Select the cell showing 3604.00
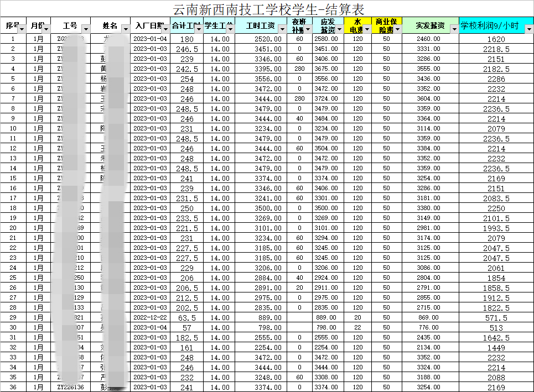Image resolution: width=534 pixels, height=392 pixels. [431, 98]
